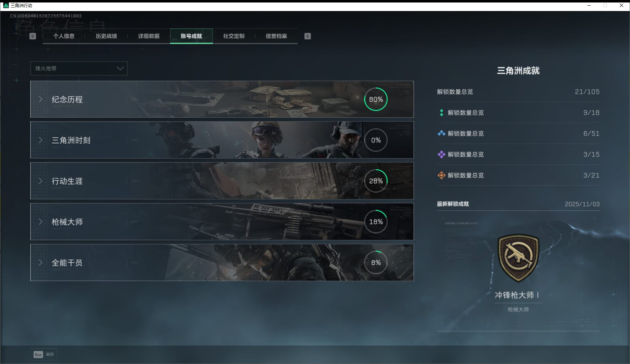Image resolution: width=630 pixels, height=364 pixels.
Task: Click the 冲锋枪大师 I achievement name
Action: tap(517, 295)
